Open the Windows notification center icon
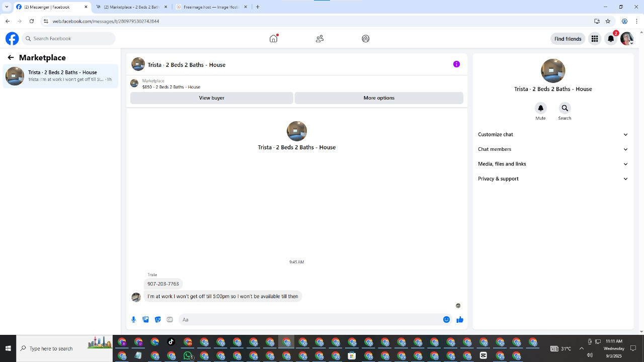The image size is (644, 362). (633, 348)
